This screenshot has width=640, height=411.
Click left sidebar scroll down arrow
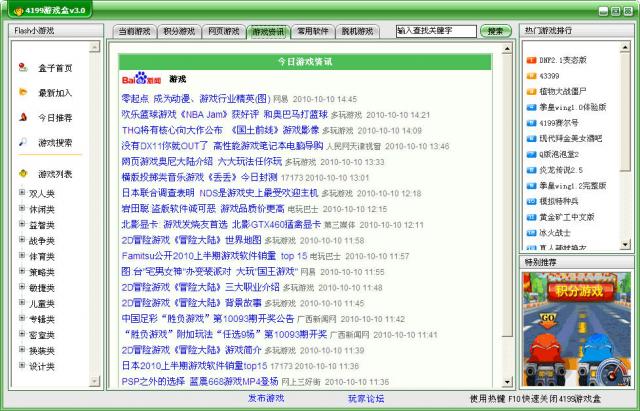click(x=94, y=381)
